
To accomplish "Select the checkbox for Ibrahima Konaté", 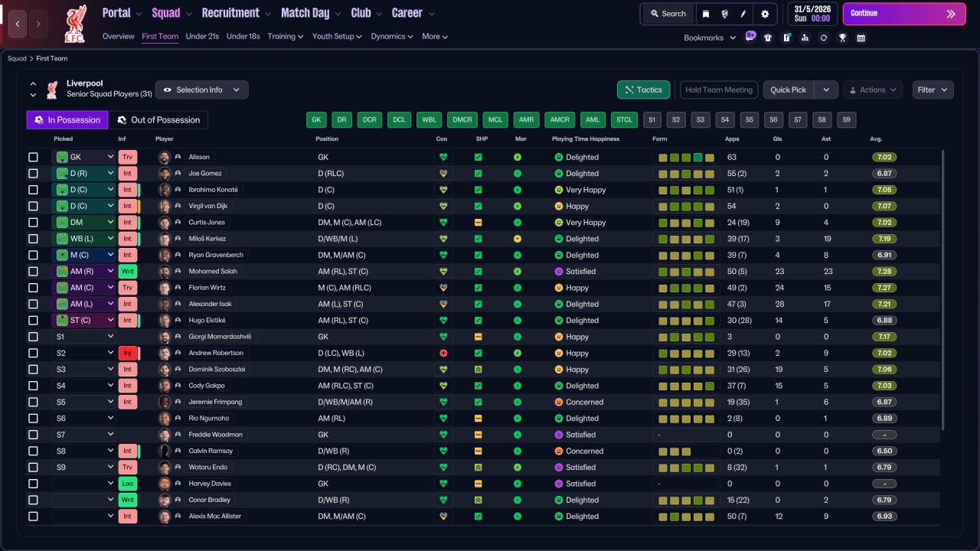I will click(33, 190).
